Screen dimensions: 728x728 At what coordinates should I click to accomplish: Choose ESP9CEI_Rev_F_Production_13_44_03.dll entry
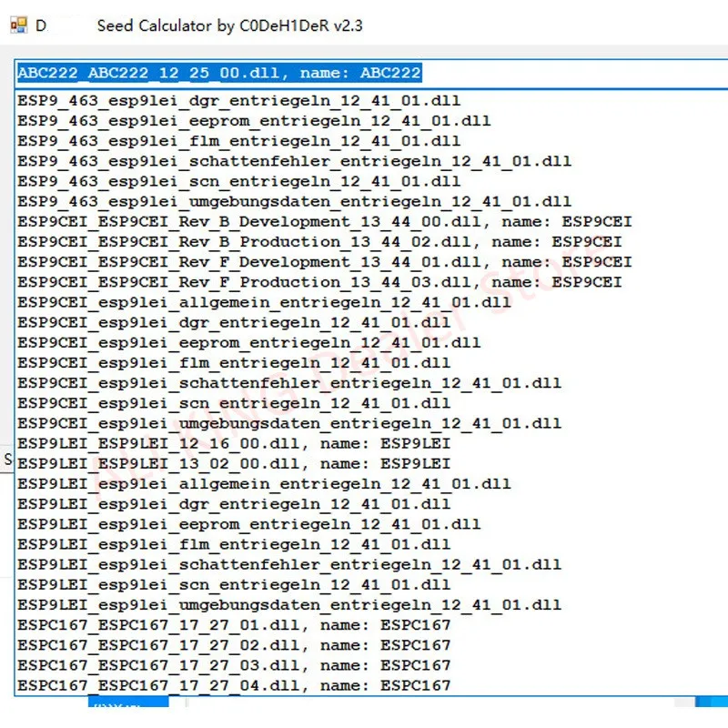tap(319, 282)
